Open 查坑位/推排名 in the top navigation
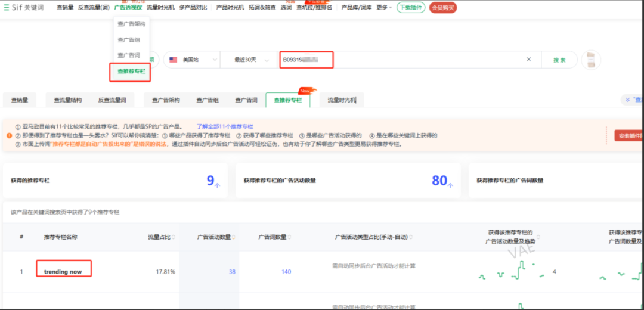Screen dimensions: 644x310 [x=314, y=7]
